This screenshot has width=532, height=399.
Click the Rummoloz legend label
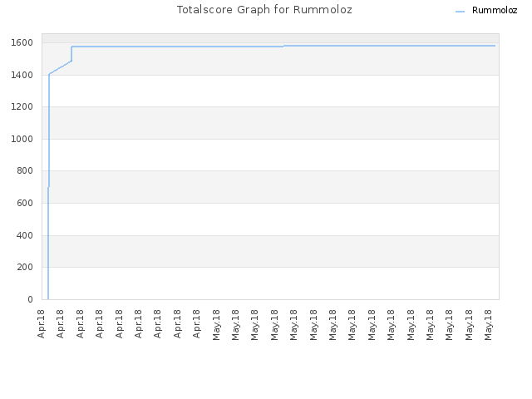pos(495,10)
